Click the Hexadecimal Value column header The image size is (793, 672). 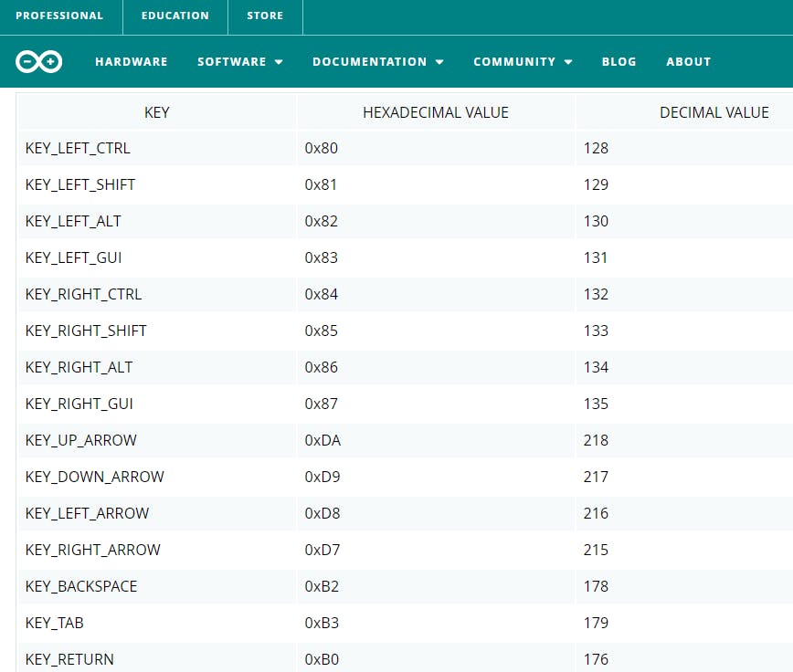pyautogui.click(x=436, y=112)
